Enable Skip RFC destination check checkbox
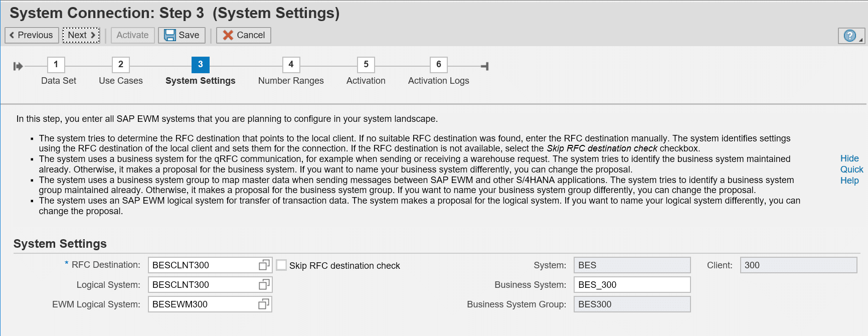The width and height of the screenshot is (868, 336). coord(281,265)
